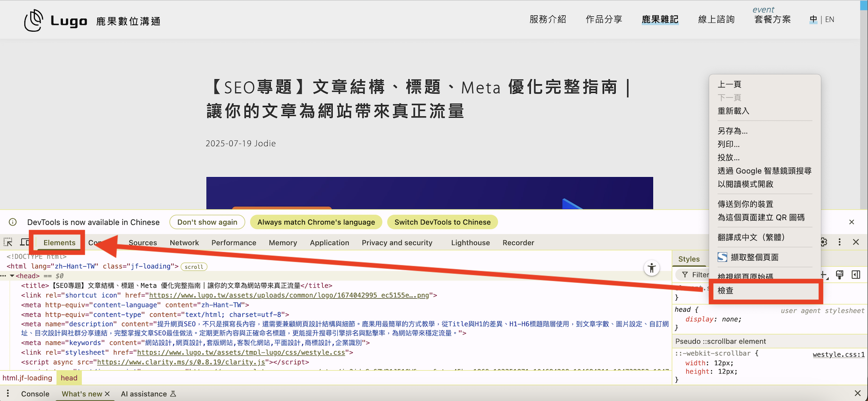Select the Styles pane tab
868x401 pixels.
coord(689,259)
